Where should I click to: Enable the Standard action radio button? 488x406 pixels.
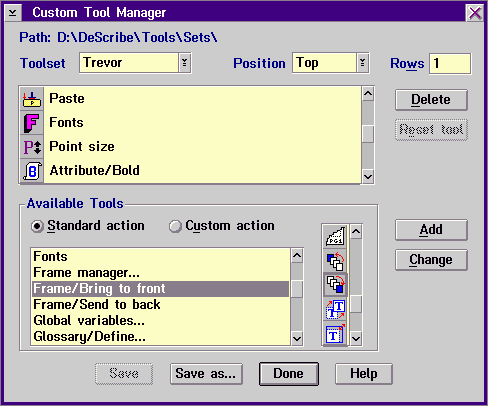point(37,226)
